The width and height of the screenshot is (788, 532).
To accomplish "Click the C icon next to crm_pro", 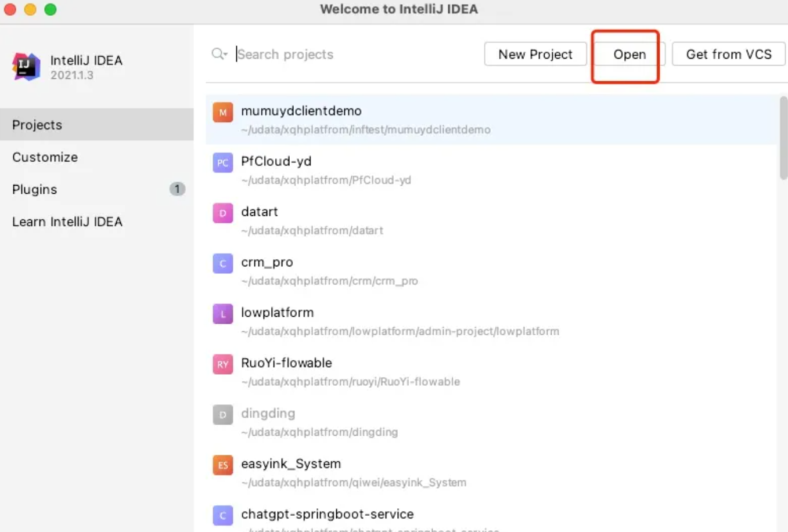I will 222,264.
